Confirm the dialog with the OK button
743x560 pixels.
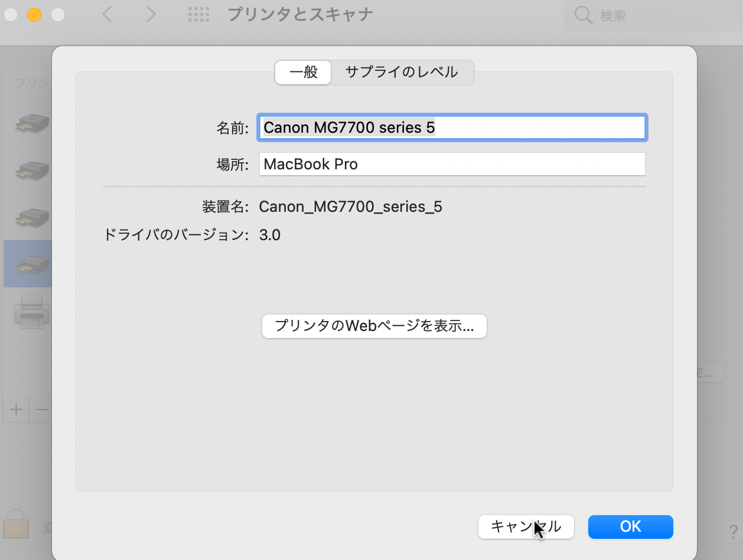click(630, 527)
